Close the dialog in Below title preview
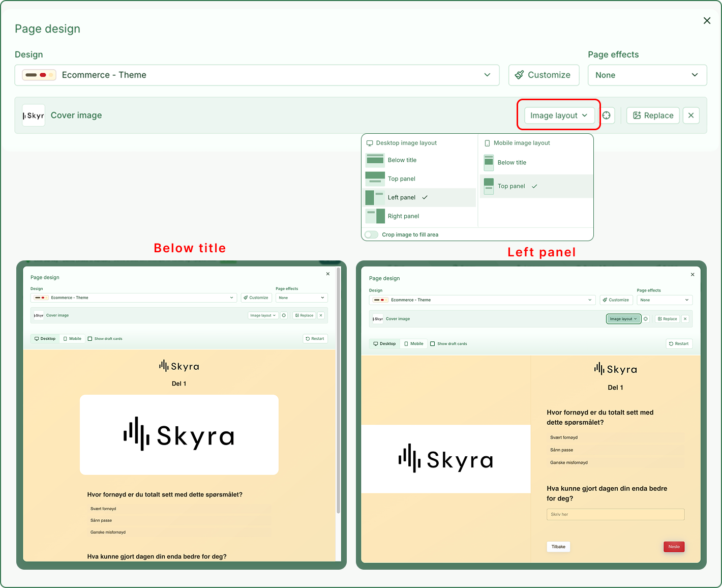 click(328, 274)
